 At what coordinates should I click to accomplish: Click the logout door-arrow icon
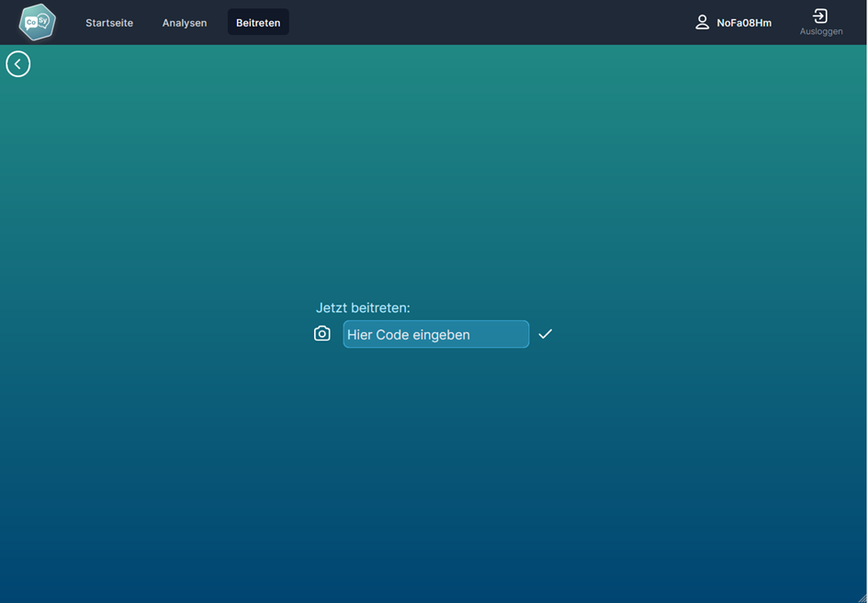point(820,16)
